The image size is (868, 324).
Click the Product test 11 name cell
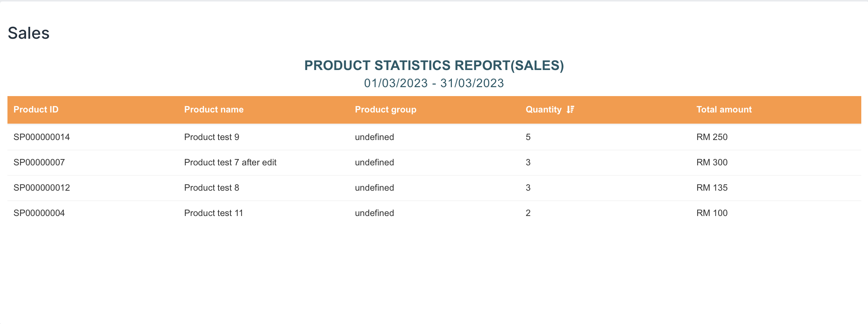pyautogui.click(x=213, y=213)
